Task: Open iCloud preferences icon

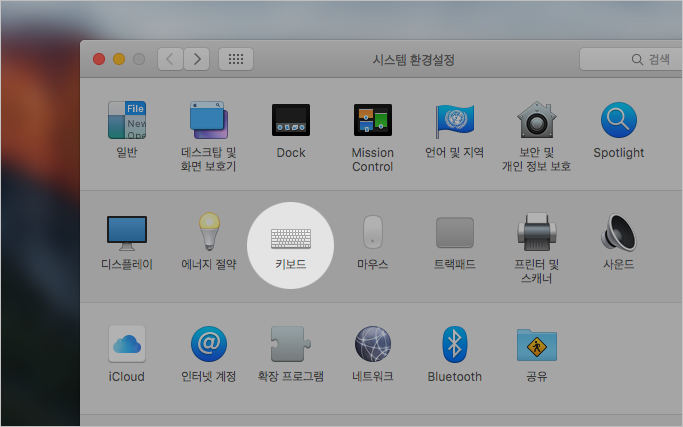Action: pyautogui.click(x=127, y=344)
